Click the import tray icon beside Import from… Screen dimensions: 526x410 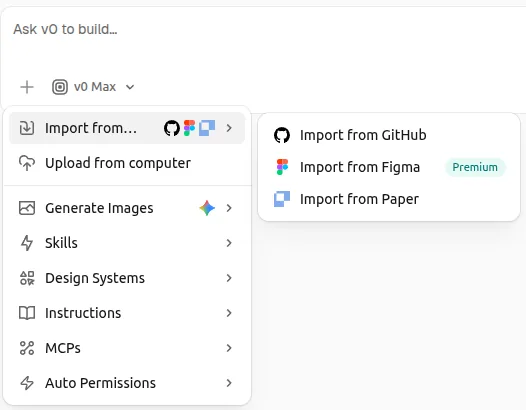(27, 128)
